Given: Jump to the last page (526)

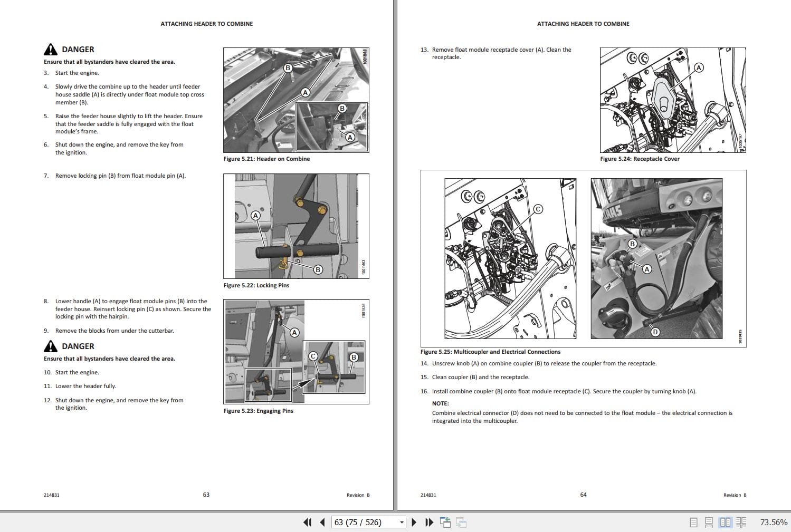Looking at the screenshot, I should click(x=428, y=522).
